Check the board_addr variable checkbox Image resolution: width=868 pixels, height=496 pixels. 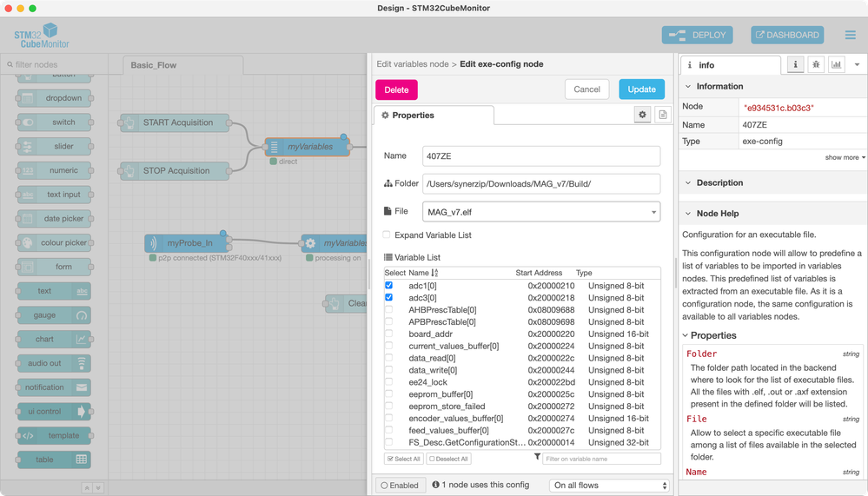tap(388, 334)
